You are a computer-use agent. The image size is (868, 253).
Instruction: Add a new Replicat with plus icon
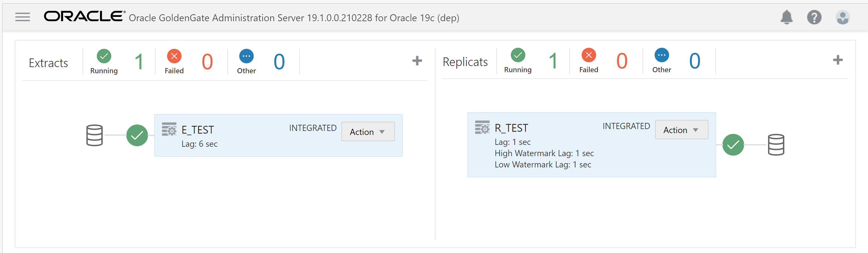[x=838, y=60]
